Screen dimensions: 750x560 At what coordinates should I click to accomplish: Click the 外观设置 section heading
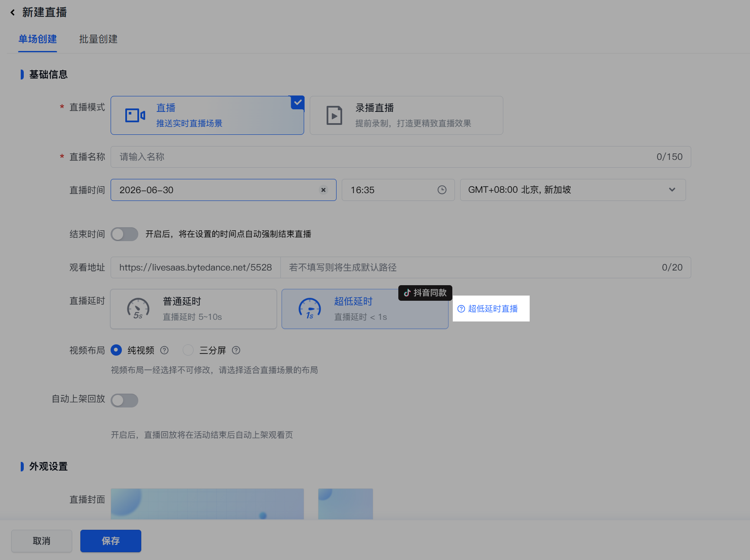(x=48, y=467)
